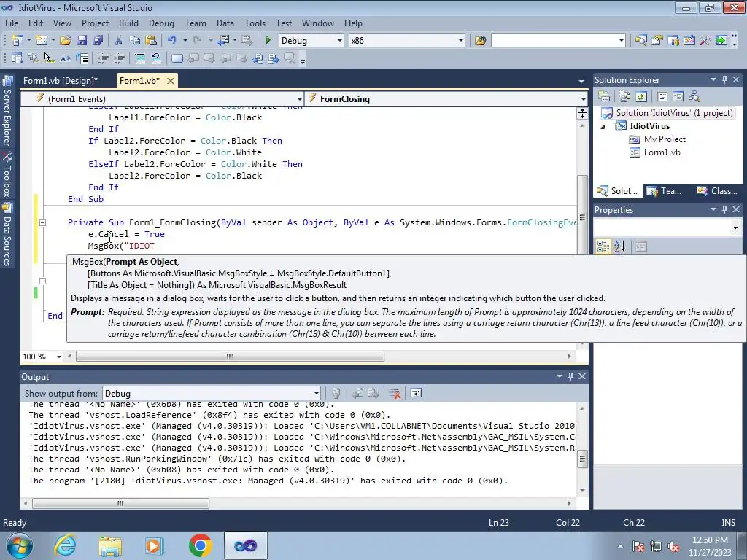This screenshot has width=747, height=560.
Task: Open the Server Explorer side panel
Action: coord(7,112)
